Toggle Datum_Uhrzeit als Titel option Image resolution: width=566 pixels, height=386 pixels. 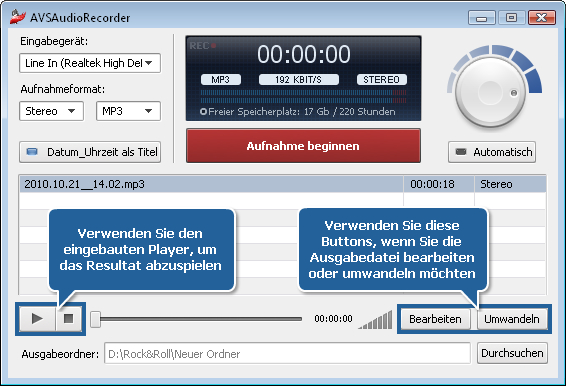(90, 152)
